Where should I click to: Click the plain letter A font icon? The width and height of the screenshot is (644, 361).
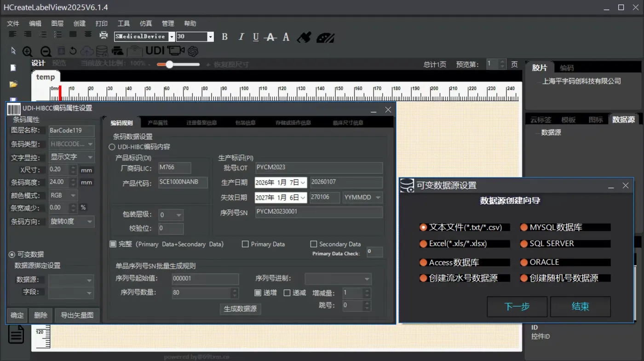click(286, 37)
